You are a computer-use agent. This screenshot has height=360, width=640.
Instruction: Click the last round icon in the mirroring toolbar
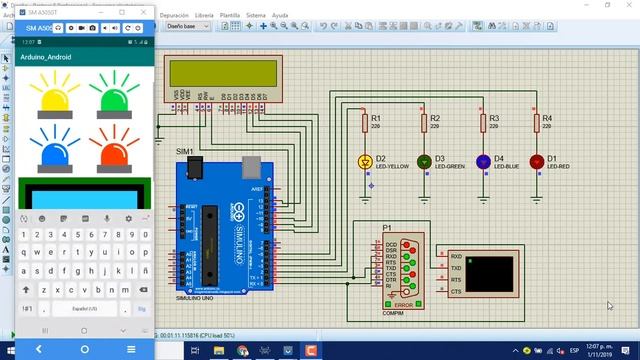tap(138, 28)
